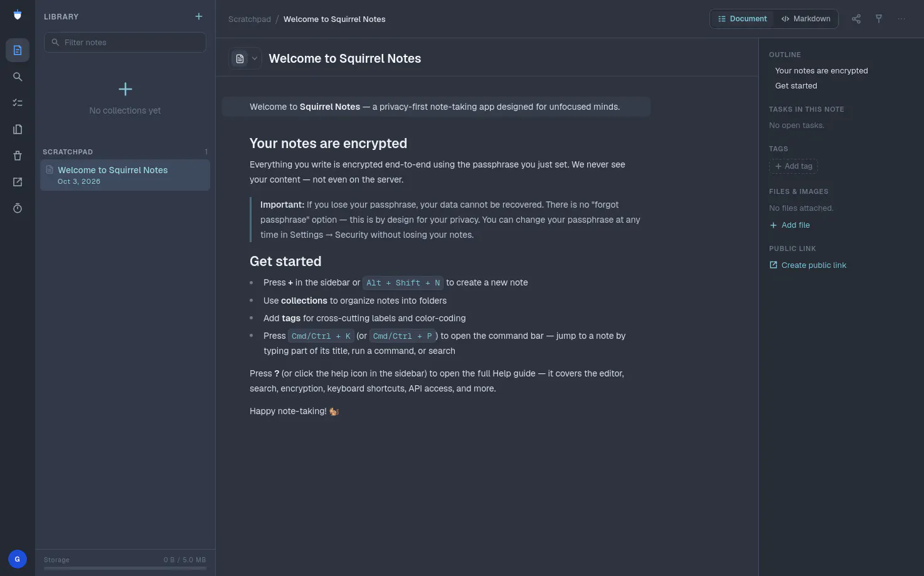Open the timer icon in the left rail
The height and width of the screenshot is (576, 924).
coord(18,208)
